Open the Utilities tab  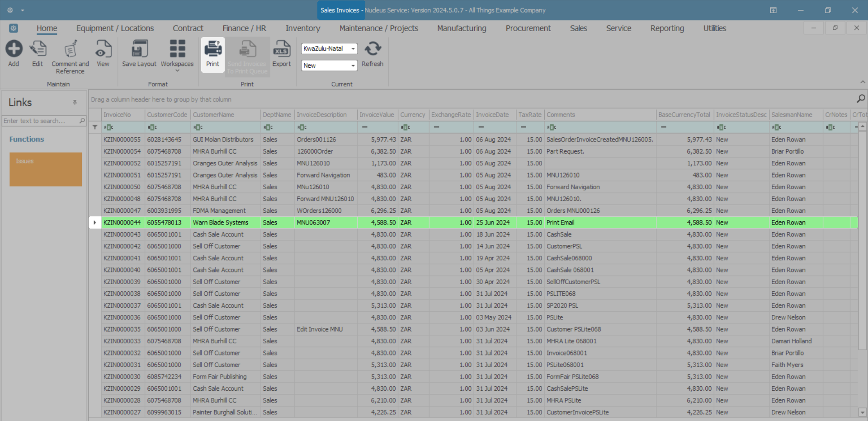point(714,28)
